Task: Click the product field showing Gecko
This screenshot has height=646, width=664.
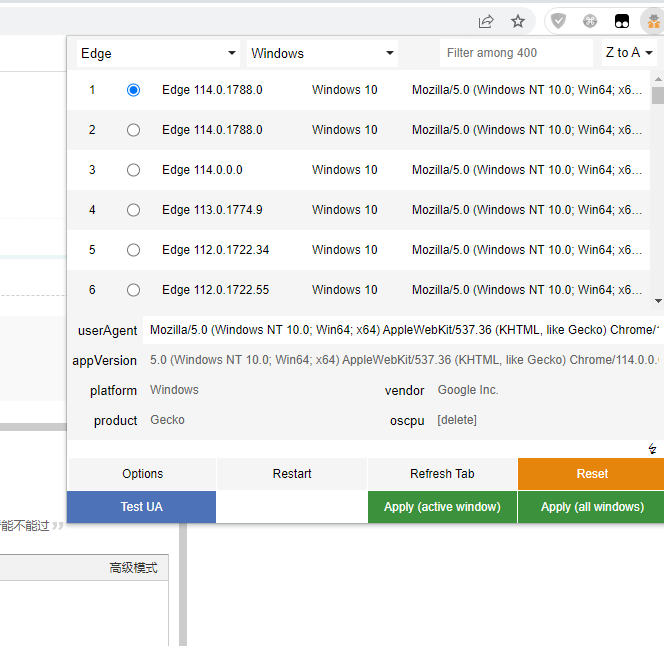Action: click(258, 420)
